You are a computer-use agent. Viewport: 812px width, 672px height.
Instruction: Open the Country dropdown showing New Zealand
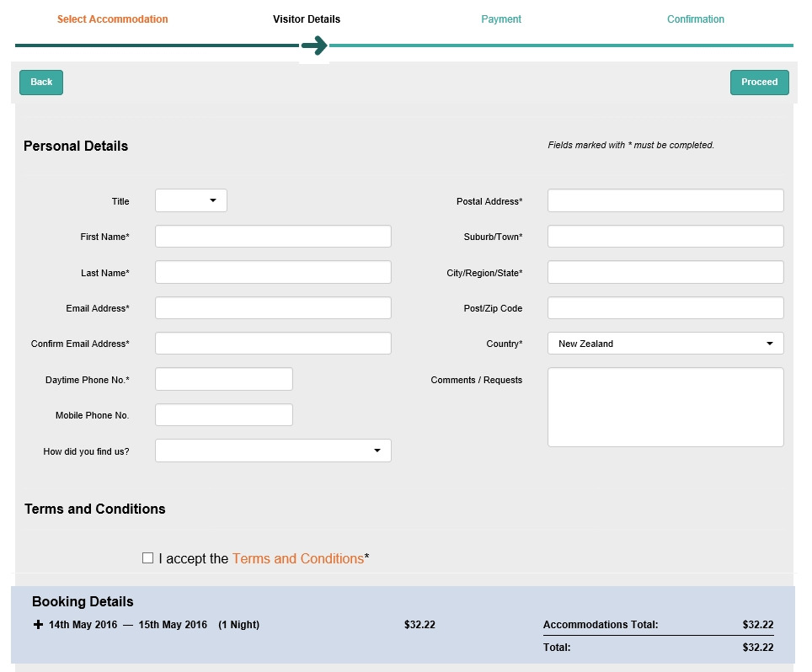tap(665, 344)
